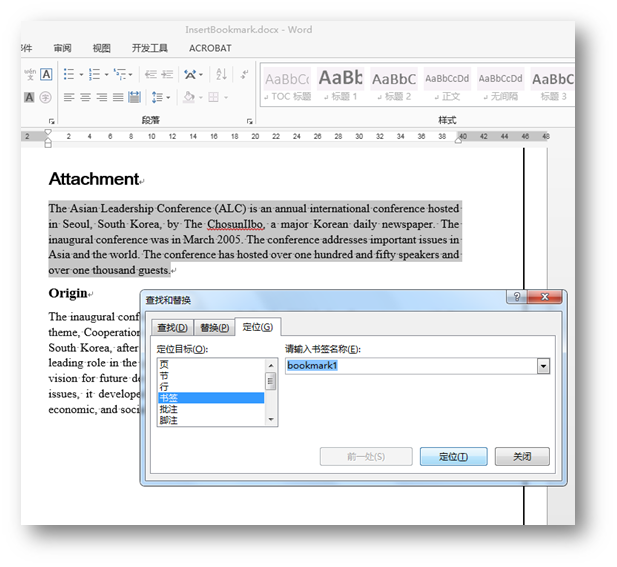Image resolution: width=617 pixels, height=567 pixels.
Task: Center the paragraph text
Action: click(85, 97)
